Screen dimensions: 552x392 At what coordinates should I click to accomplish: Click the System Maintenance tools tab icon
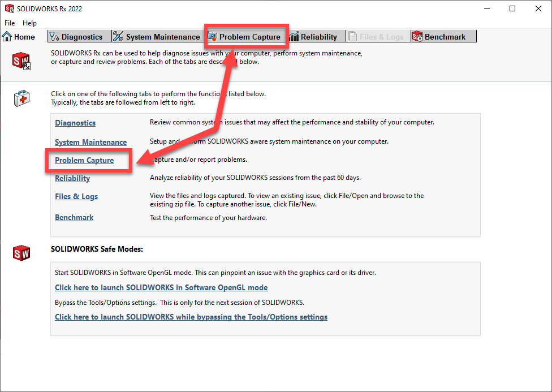(x=118, y=37)
